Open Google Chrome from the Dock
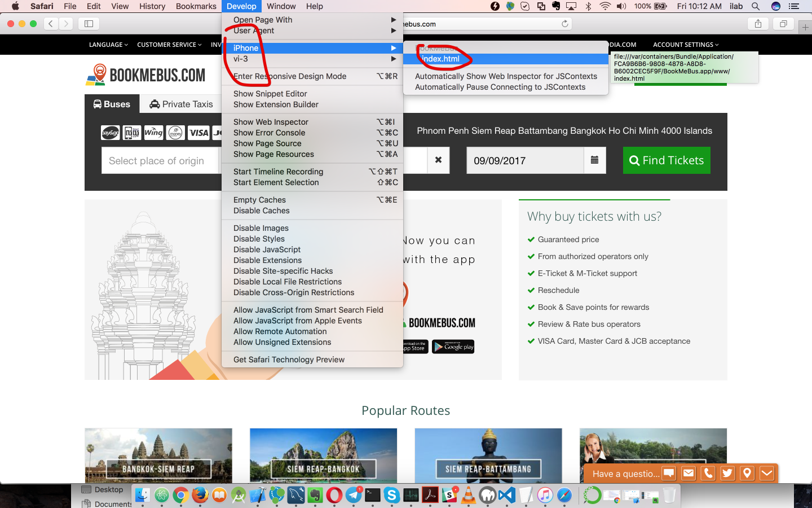This screenshot has width=812, height=508. tap(180, 496)
